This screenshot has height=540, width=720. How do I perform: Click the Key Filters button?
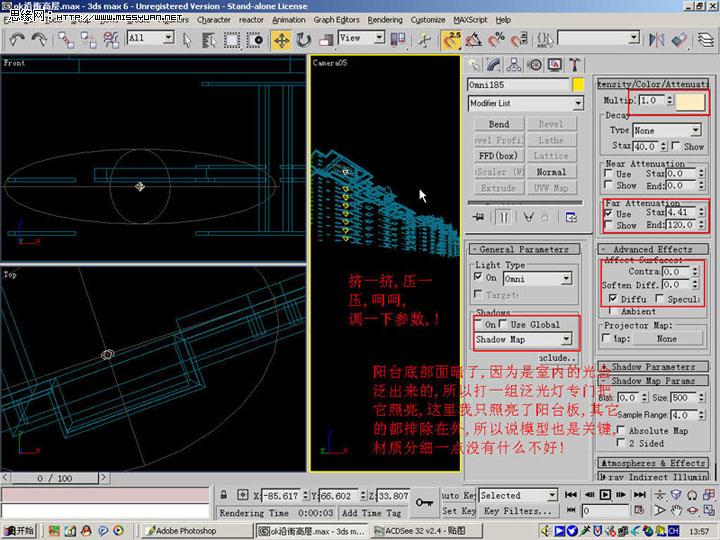517,511
